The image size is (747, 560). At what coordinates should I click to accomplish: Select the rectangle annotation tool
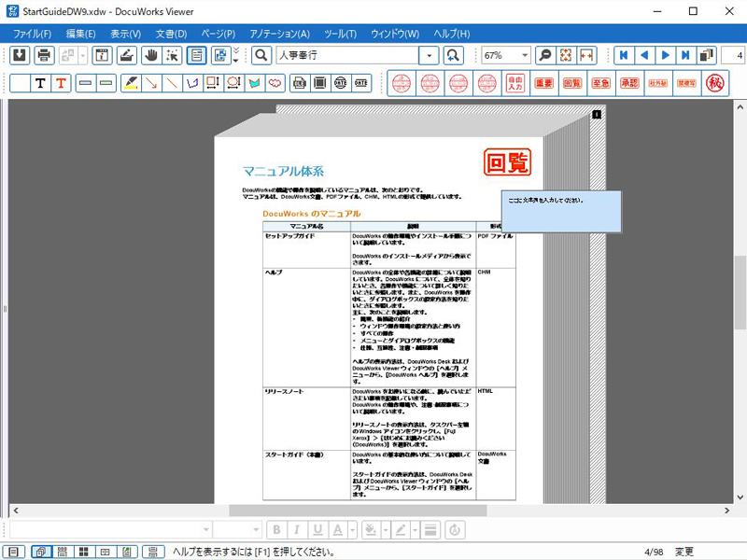[x=213, y=83]
